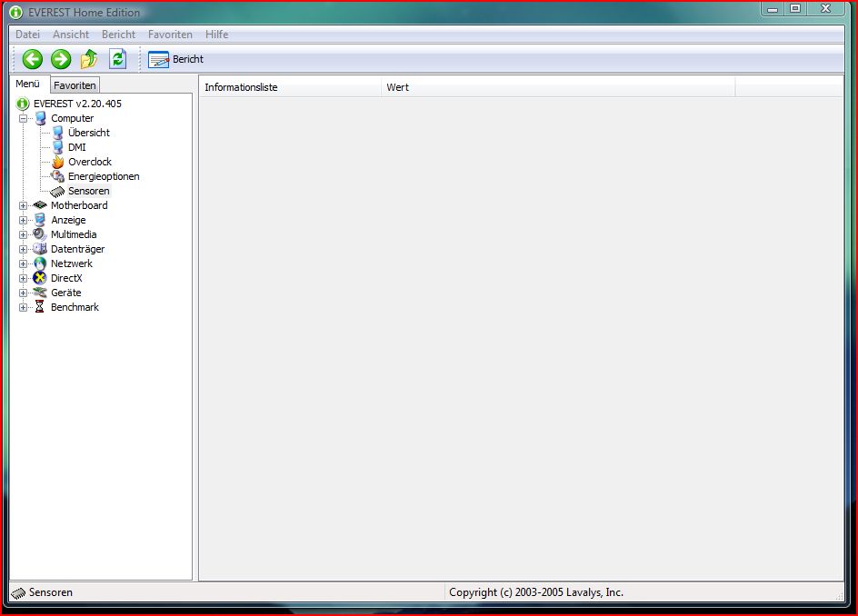Open the Hilfe menu
The width and height of the screenshot is (858, 616).
click(216, 34)
